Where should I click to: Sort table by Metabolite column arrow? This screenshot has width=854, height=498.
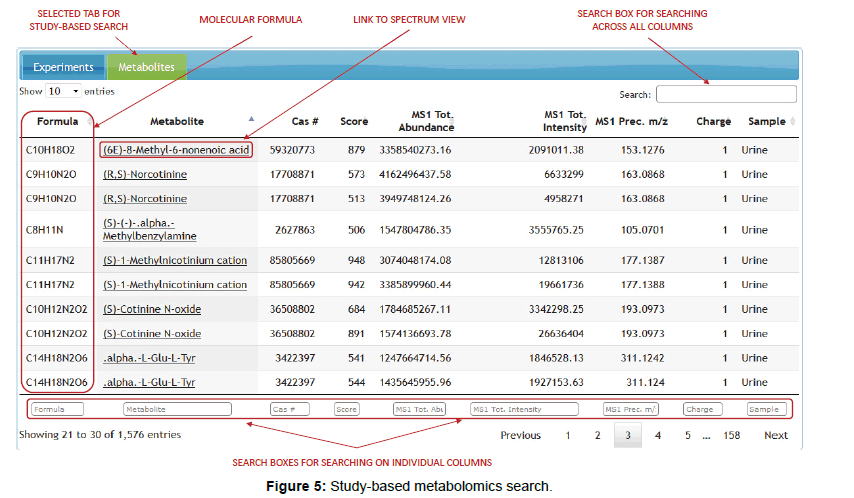251,119
